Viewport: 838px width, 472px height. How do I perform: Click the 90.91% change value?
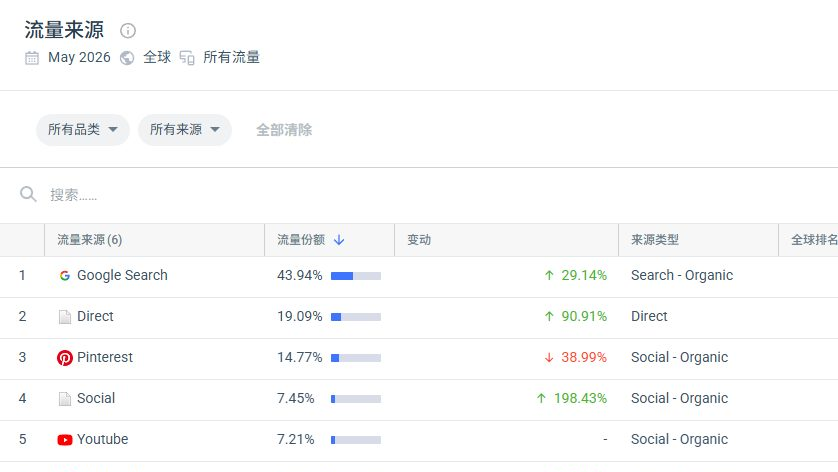click(584, 316)
